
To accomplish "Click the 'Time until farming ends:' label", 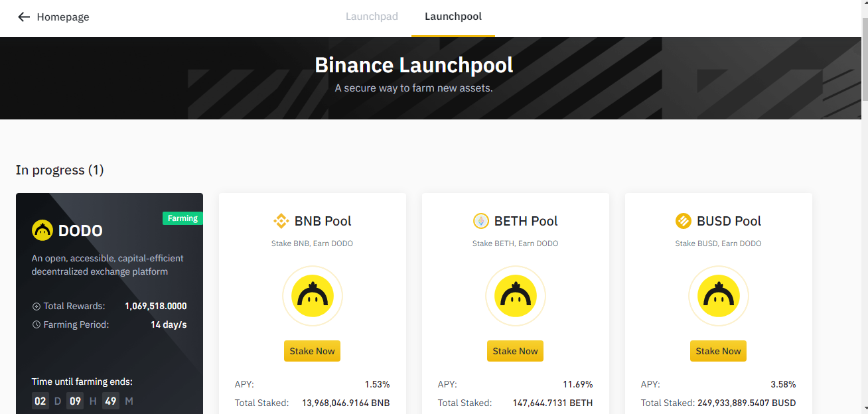I will click(82, 381).
